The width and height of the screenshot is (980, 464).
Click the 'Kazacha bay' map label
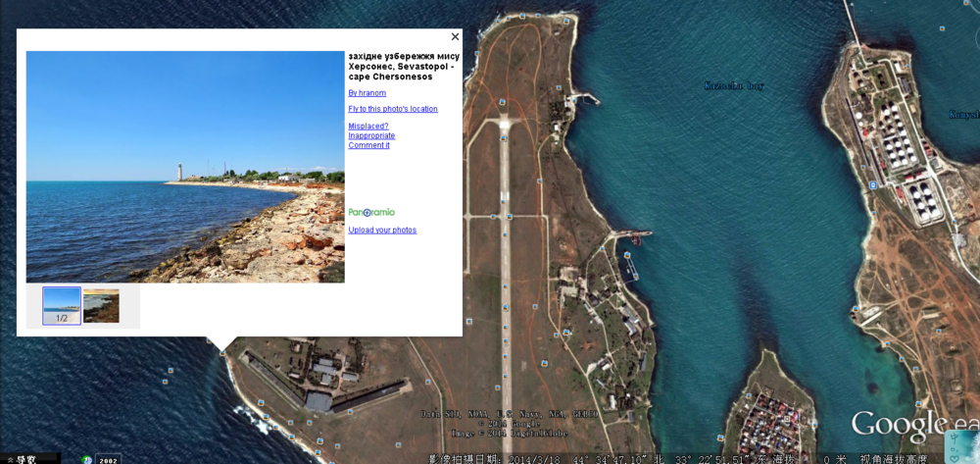pyautogui.click(x=734, y=85)
